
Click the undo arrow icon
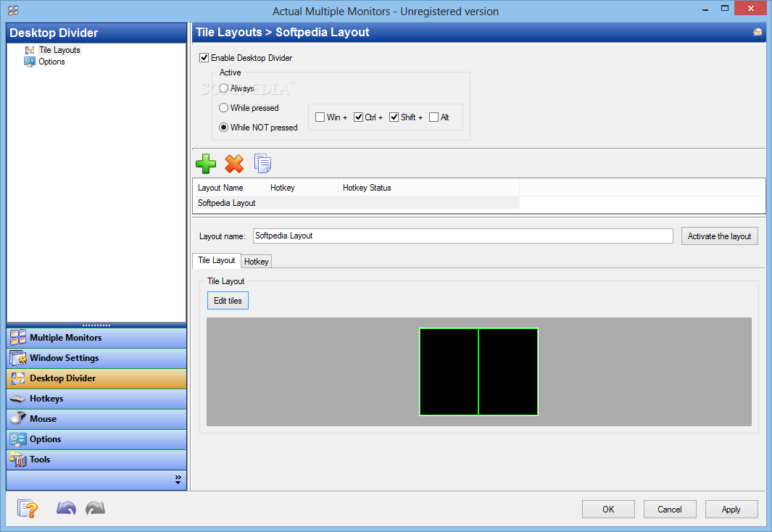pyautogui.click(x=66, y=508)
